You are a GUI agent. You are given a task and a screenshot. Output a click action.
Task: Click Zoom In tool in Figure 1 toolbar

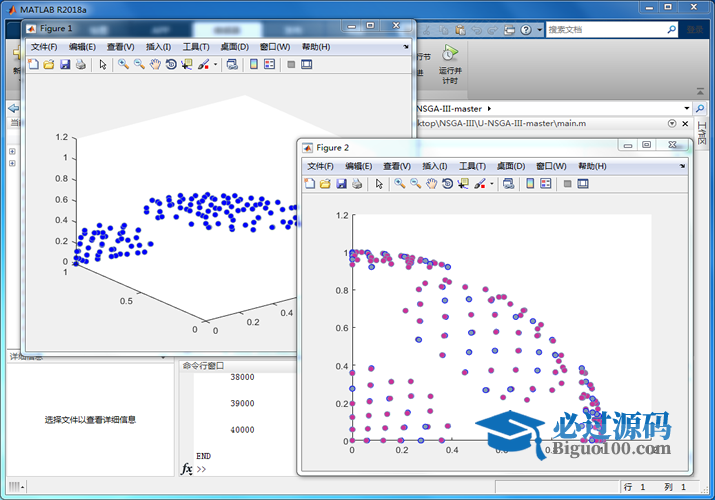(x=123, y=65)
